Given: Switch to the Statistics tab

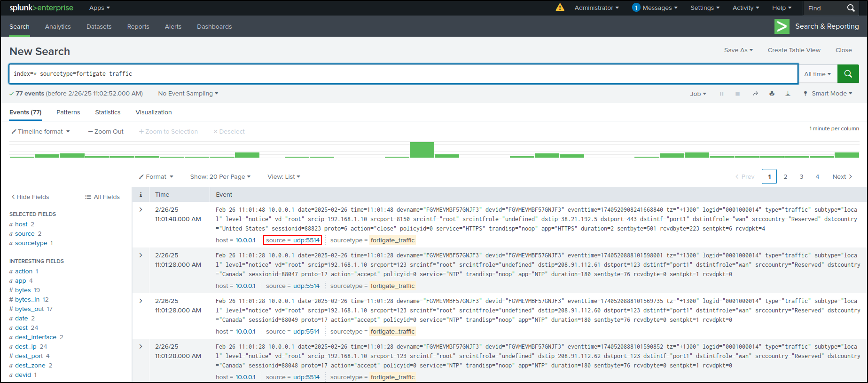Looking at the screenshot, I should coord(108,112).
